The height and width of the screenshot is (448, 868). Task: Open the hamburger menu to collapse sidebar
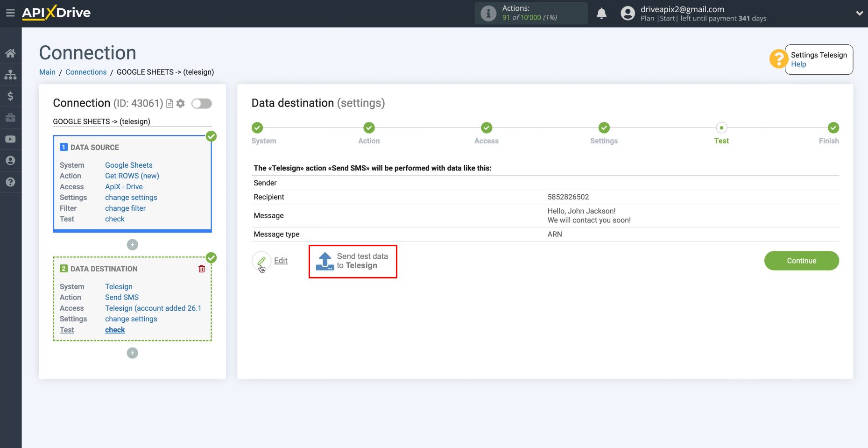point(10,13)
